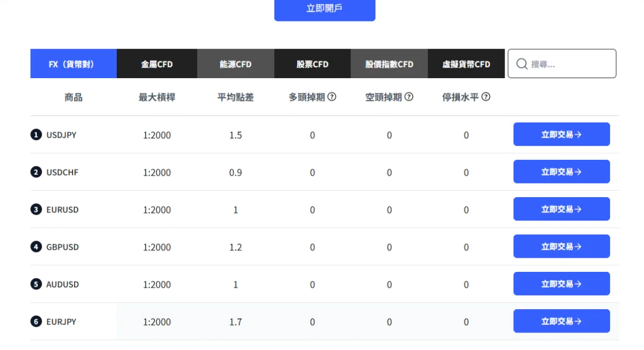This screenshot has width=644, height=350.
Task: Click the 停損水平 header text
Action: click(x=461, y=97)
